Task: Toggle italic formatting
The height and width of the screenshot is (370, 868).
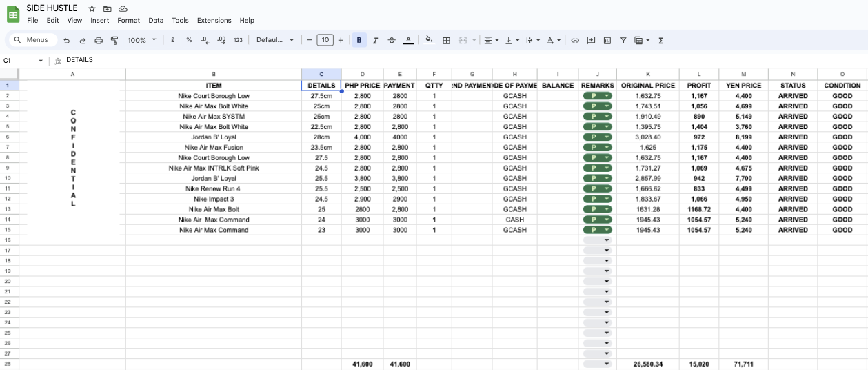Action: (x=376, y=40)
